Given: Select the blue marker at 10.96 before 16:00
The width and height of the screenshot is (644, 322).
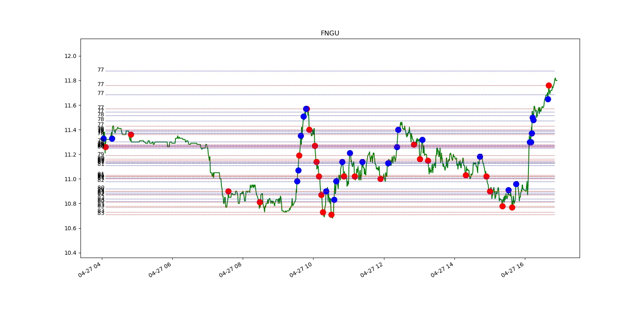Looking at the screenshot, I should pyautogui.click(x=516, y=184).
